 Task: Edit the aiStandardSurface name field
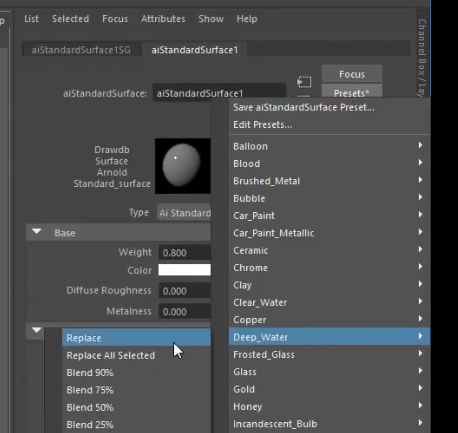point(219,93)
